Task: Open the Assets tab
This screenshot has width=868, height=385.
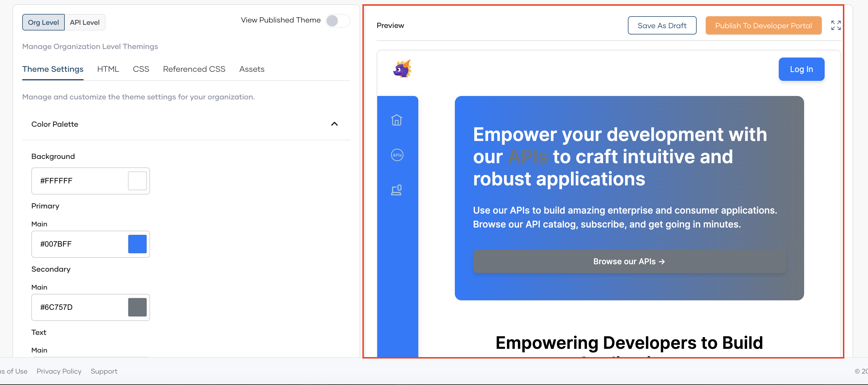Action: click(252, 69)
